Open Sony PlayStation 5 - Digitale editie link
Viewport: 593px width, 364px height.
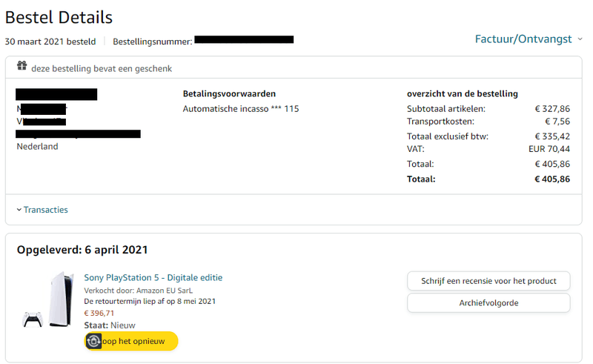tap(153, 277)
